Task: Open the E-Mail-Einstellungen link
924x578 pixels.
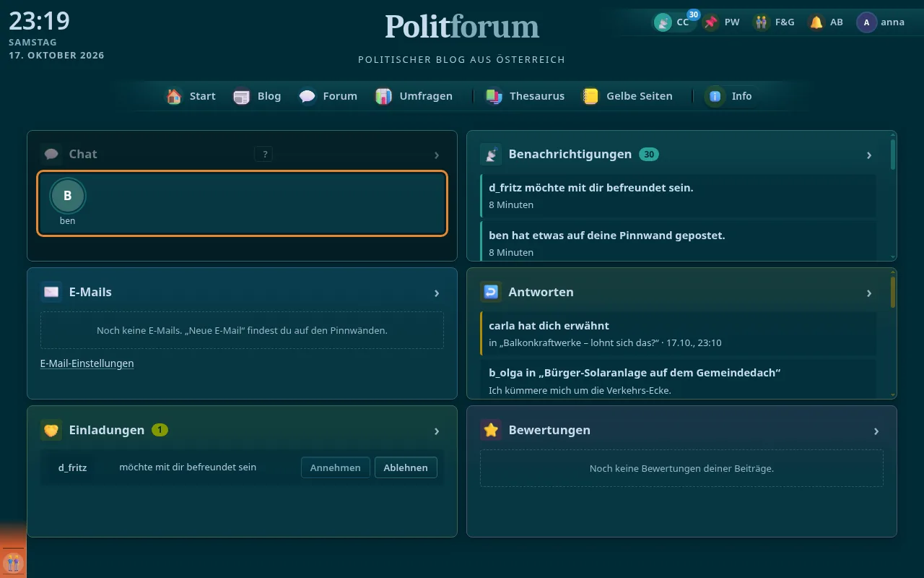Action: pos(87,363)
